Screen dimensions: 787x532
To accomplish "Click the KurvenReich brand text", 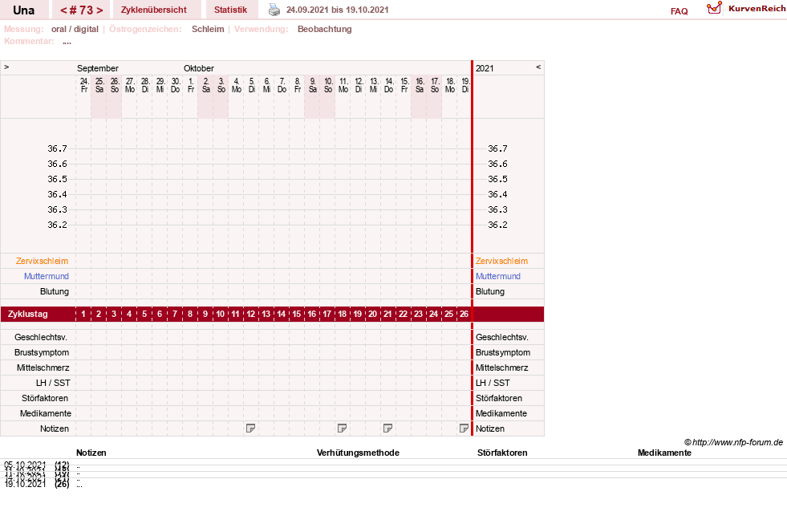I will 757,8.
